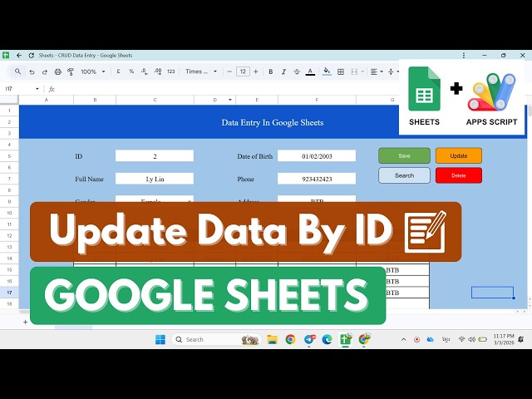Screen dimensions: 532x399
Task: Open vertical align dropdown
Action: pyautogui.click(x=393, y=71)
